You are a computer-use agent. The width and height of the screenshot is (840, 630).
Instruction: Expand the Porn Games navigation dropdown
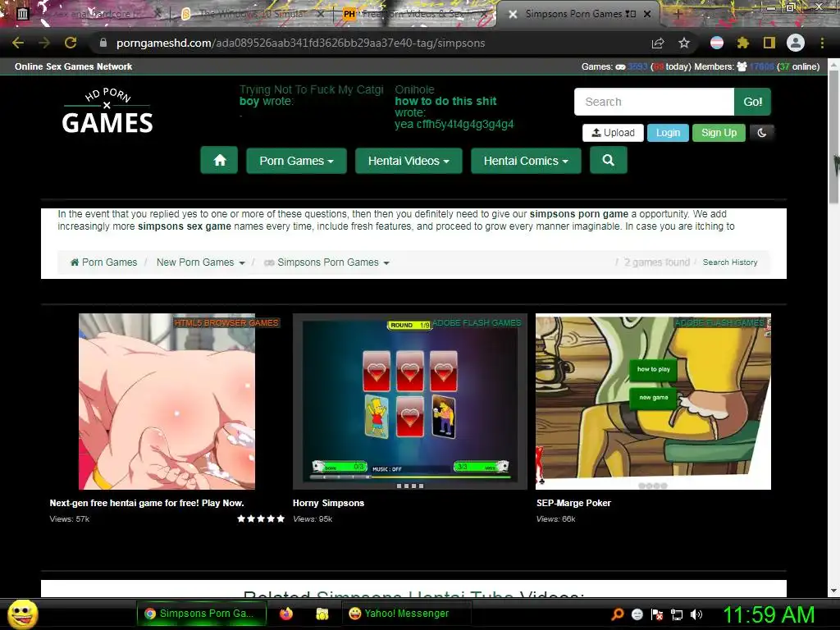coord(296,161)
